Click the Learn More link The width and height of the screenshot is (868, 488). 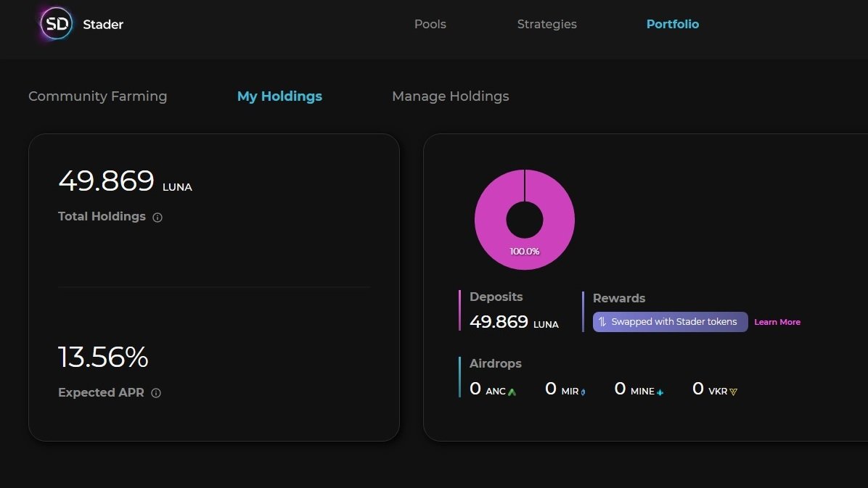pos(777,322)
